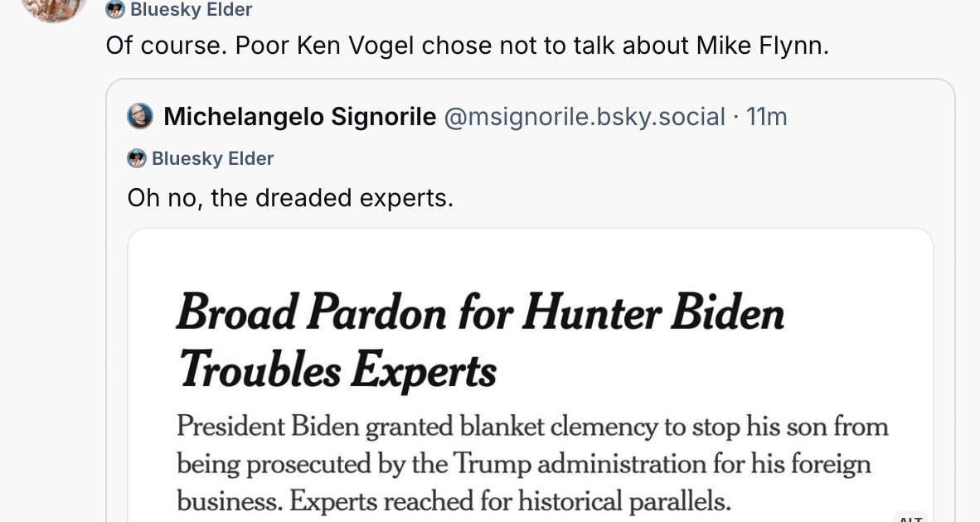980x522 pixels.
Task: Click the 'Troubles Experts' headline line
Action: coord(338,369)
